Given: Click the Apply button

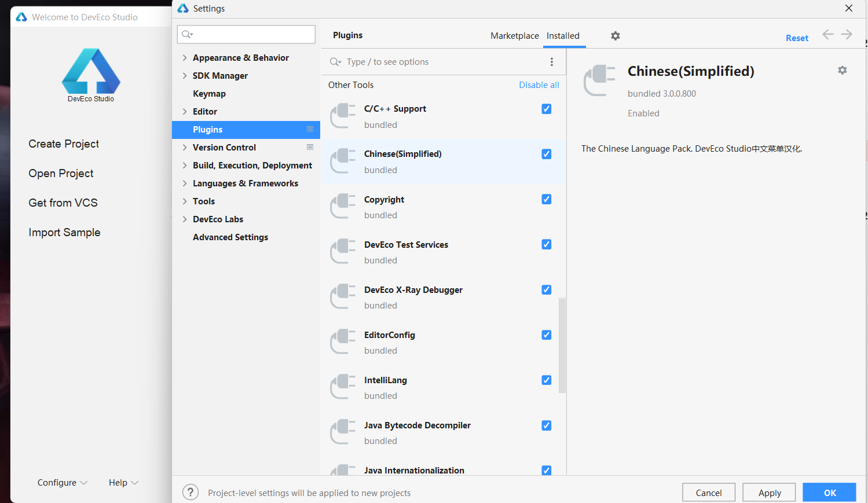Looking at the screenshot, I should [769, 493].
